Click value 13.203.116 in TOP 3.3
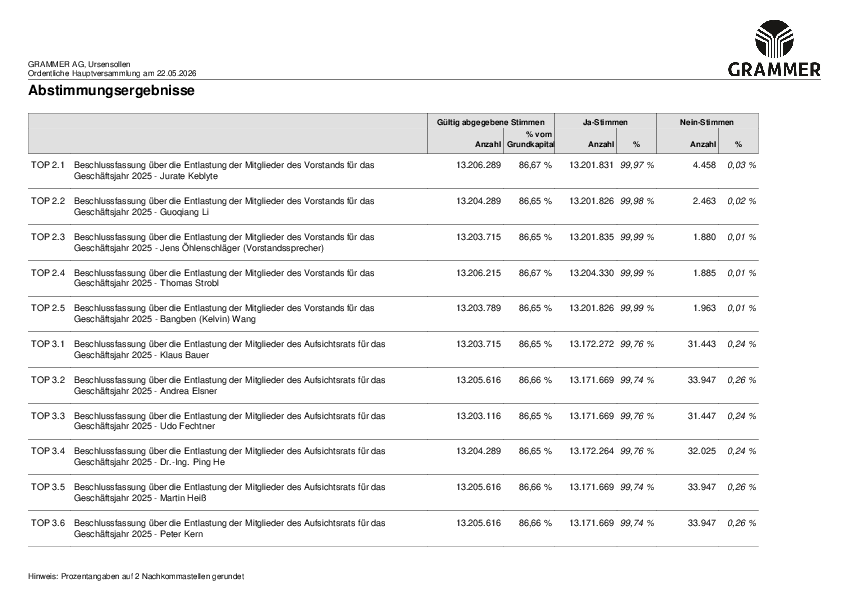This screenshot has width=842, height=595. point(478,416)
